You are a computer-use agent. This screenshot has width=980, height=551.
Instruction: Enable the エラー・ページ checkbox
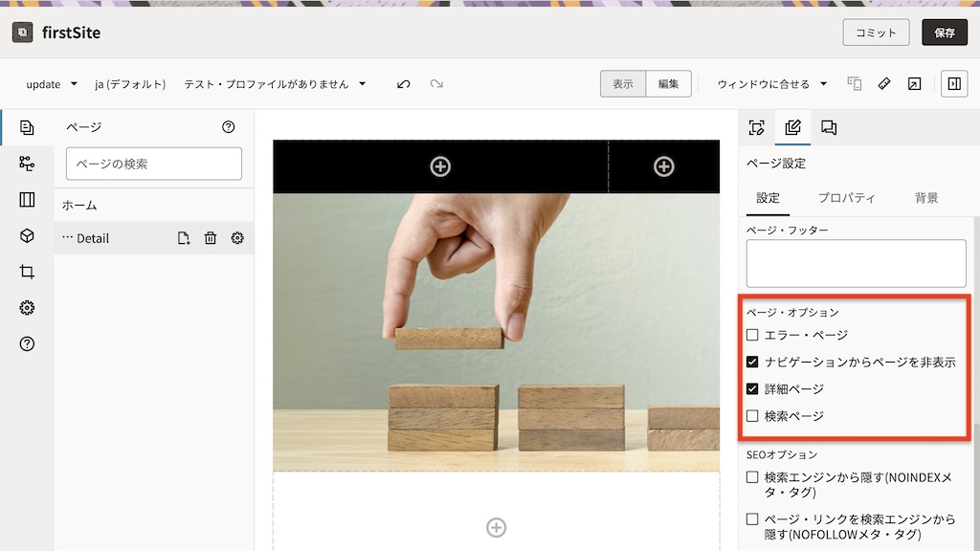coord(752,335)
